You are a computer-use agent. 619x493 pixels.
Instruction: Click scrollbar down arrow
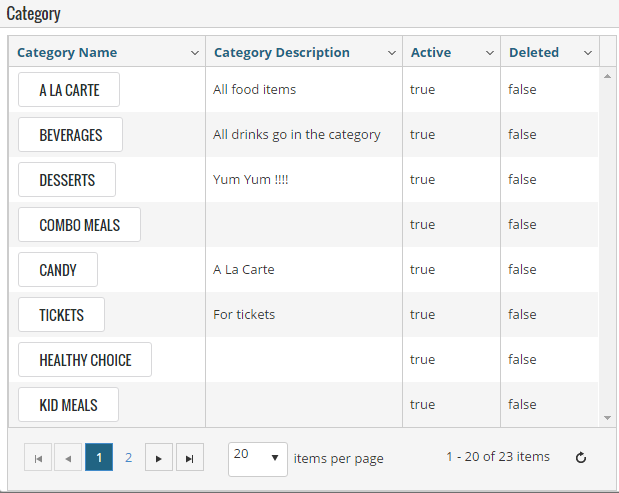[x=608, y=418]
